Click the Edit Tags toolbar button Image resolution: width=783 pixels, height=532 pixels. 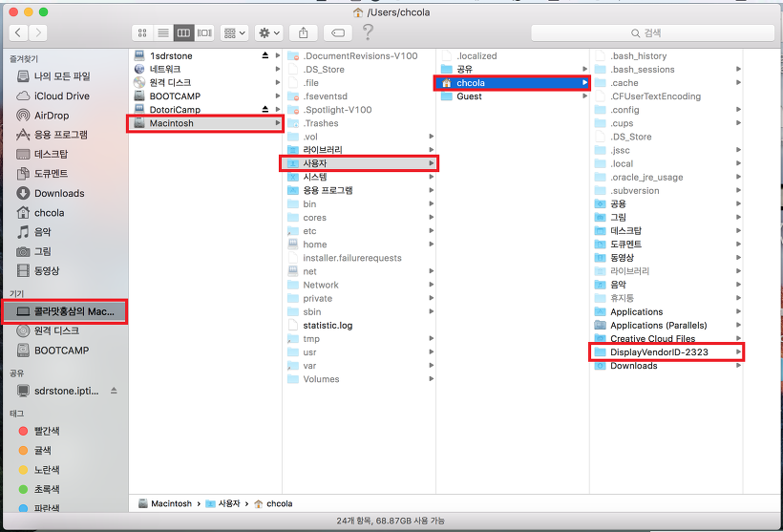[338, 32]
